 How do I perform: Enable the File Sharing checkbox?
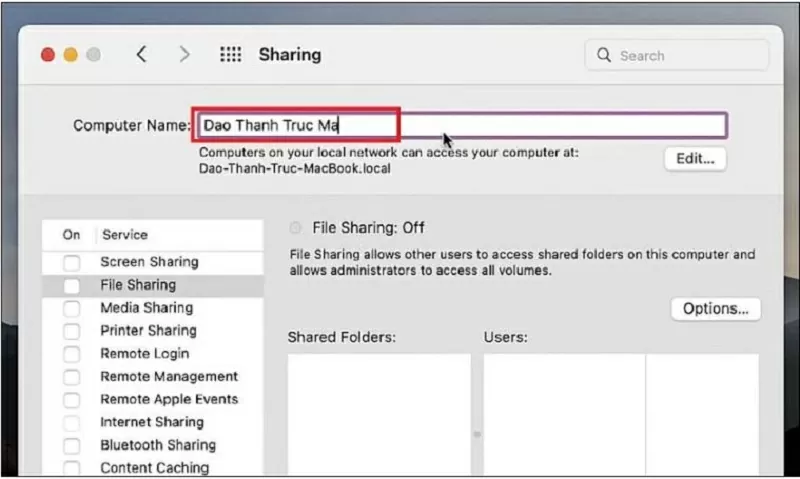click(x=71, y=286)
